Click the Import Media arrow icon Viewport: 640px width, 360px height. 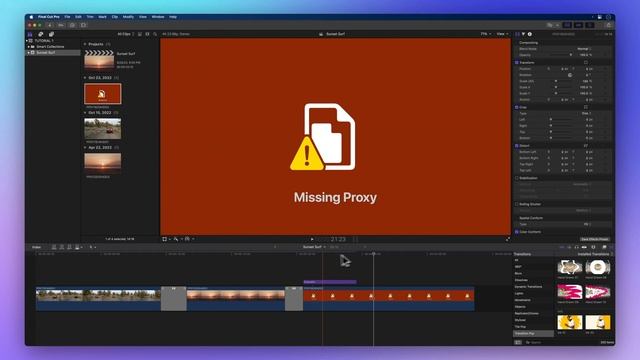[50, 25]
